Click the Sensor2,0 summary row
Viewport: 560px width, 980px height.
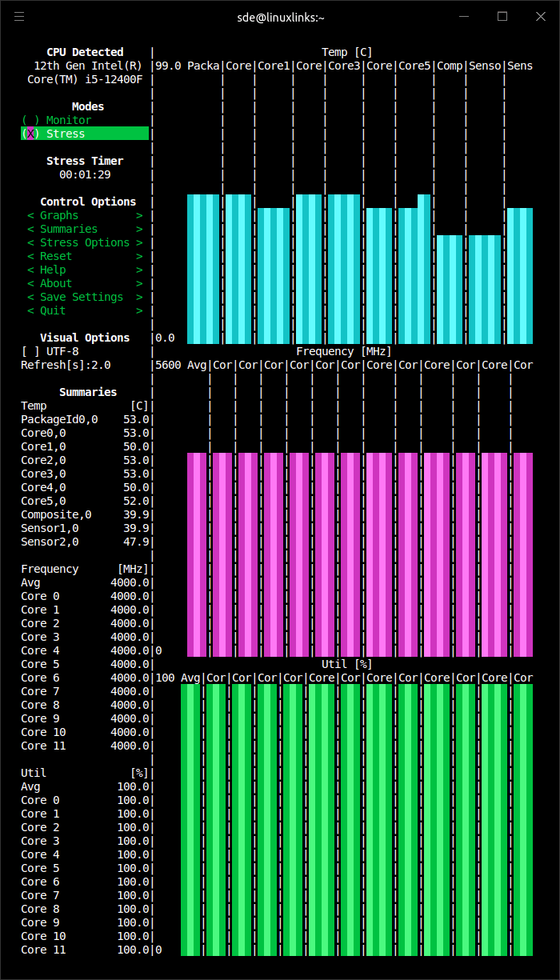coord(85,542)
